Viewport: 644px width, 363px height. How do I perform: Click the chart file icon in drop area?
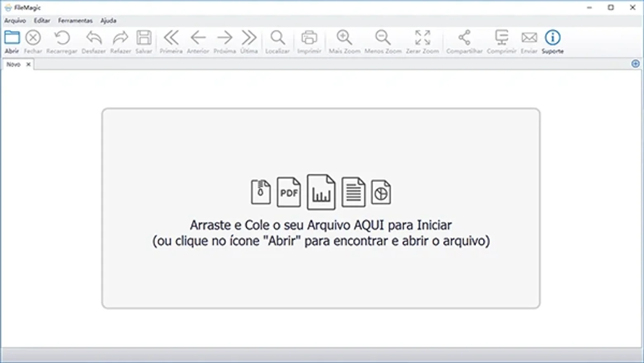tap(321, 192)
